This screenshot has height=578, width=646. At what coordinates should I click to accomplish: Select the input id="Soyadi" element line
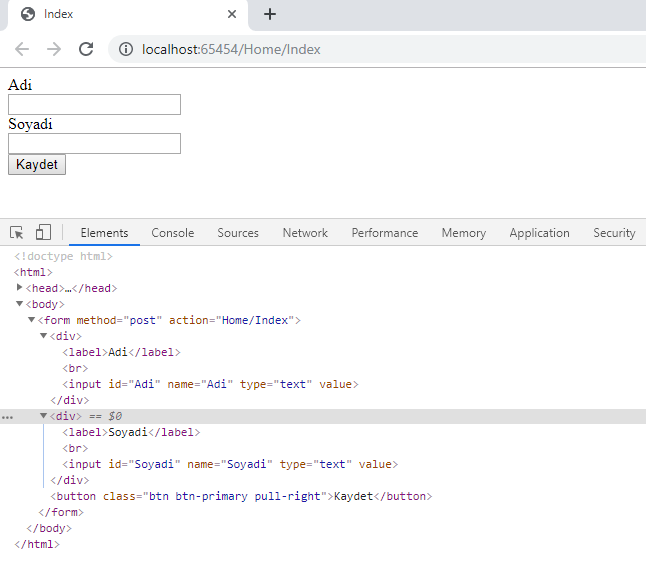(230, 464)
